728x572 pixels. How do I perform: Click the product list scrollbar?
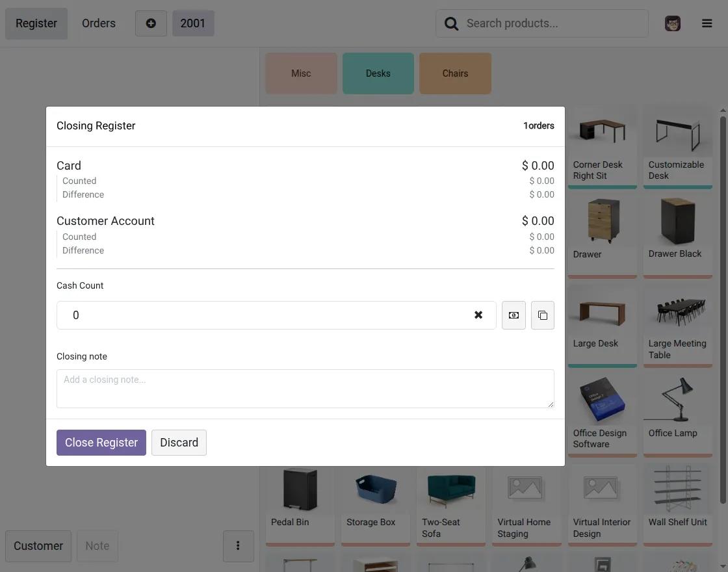click(723, 309)
